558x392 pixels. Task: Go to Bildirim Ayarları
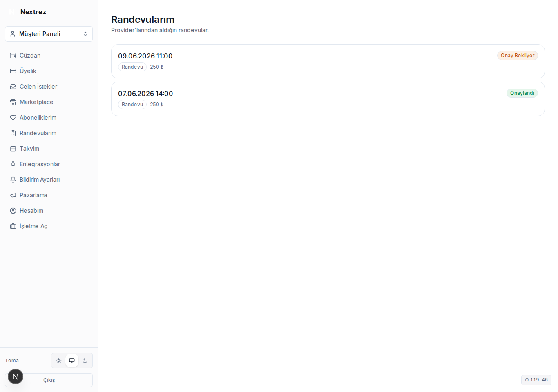pyautogui.click(x=49, y=180)
